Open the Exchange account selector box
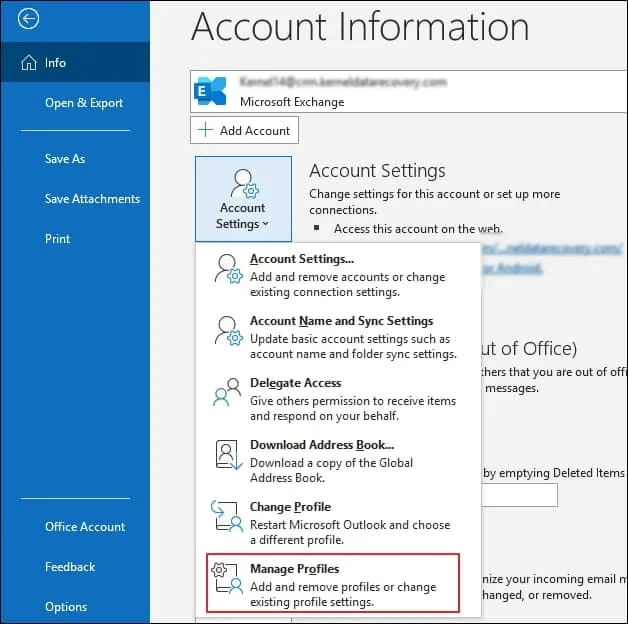The width and height of the screenshot is (628, 624). click(409, 91)
